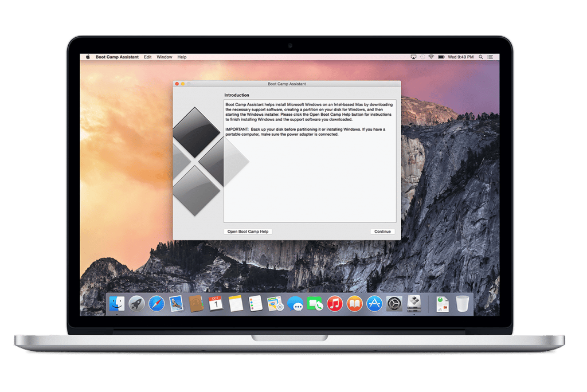Viewport: 587px width, 392px height.
Task: Open Messages speech bubble icon
Action: point(295,304)
